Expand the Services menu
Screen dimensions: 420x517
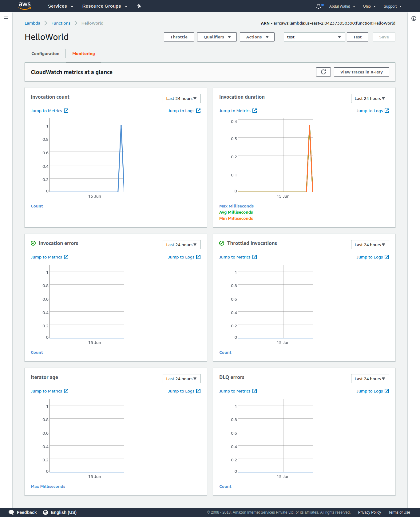(61, 6)
